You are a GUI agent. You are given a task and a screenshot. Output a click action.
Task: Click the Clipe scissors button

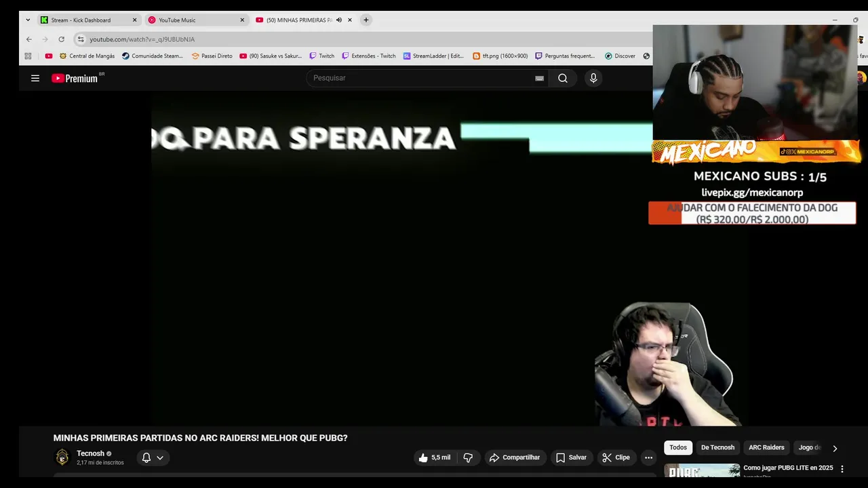(616, 457)
